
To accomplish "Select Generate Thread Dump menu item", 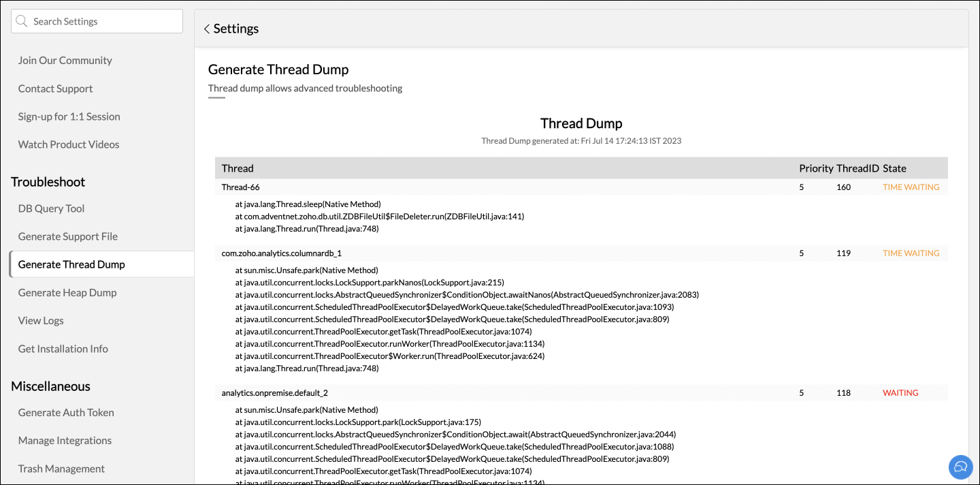I will coord(71,264).
